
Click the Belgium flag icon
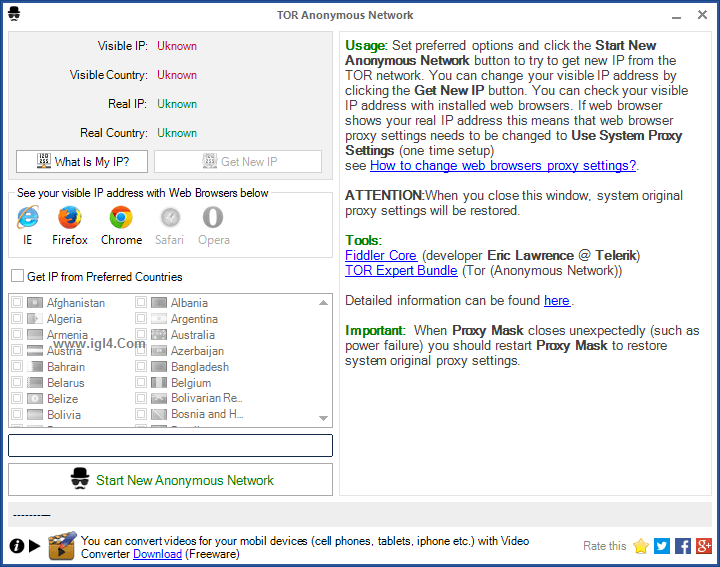[159, 382]
